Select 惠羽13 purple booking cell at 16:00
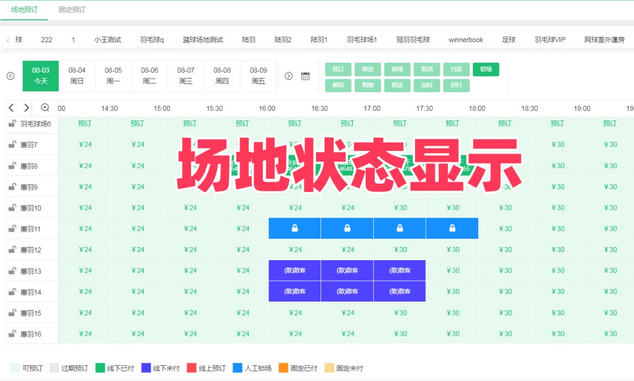This screenshot has height=381, width=634. coord(295,270)
